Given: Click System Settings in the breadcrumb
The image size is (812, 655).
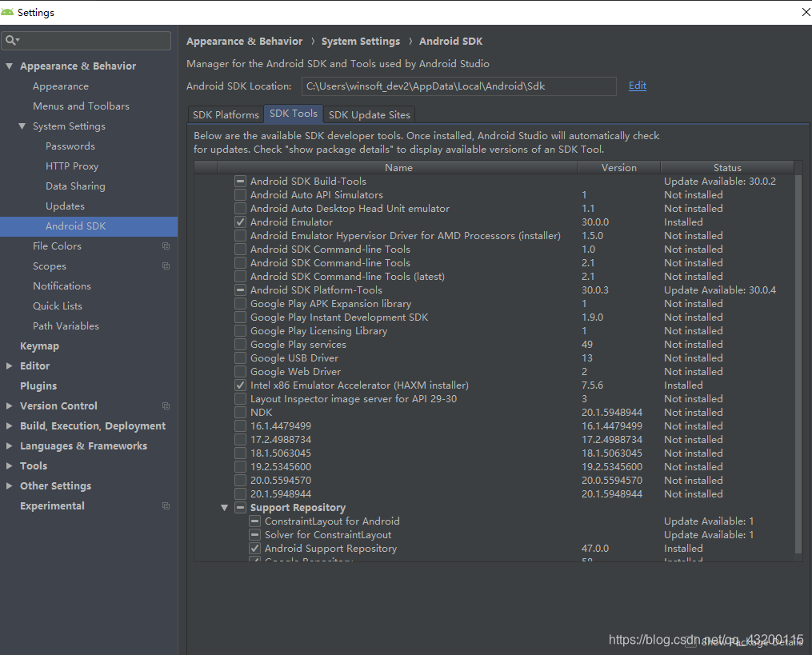Looking at the screenshot, I should (361, 41).
